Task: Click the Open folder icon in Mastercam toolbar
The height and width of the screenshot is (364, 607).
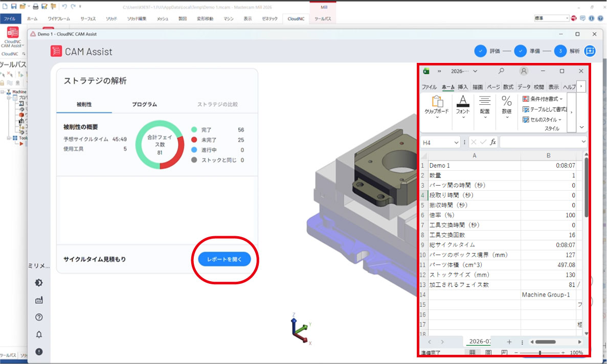Action: pyautogui.click(x=23, y=6)
